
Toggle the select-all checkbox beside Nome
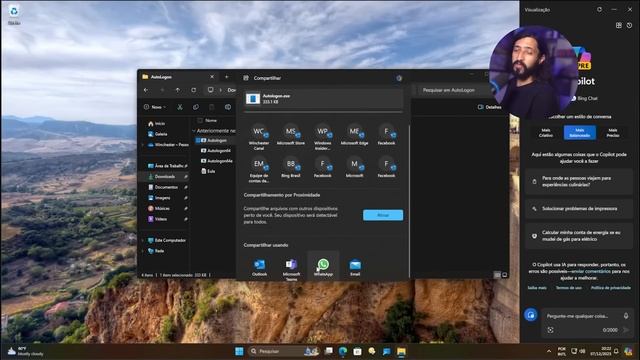point(200,120)
